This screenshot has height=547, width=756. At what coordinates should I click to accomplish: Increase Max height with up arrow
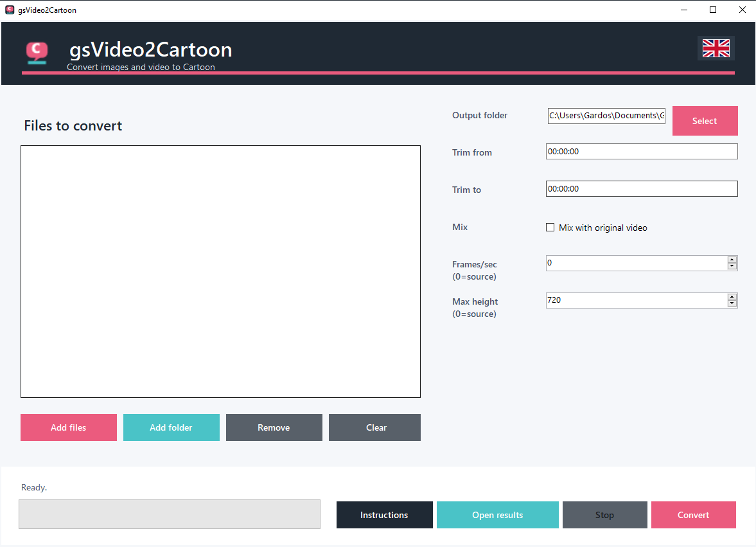click(x=732, y=297)
